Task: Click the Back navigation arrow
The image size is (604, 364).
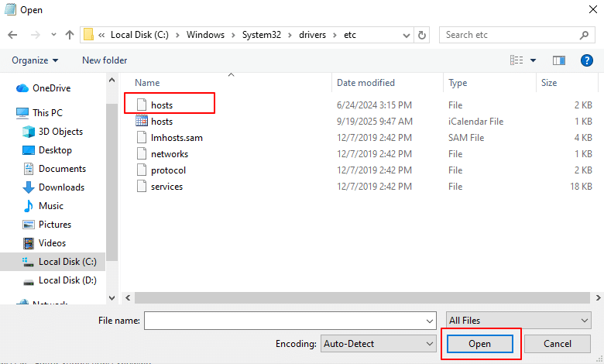Action: click(x=12, y=35)
